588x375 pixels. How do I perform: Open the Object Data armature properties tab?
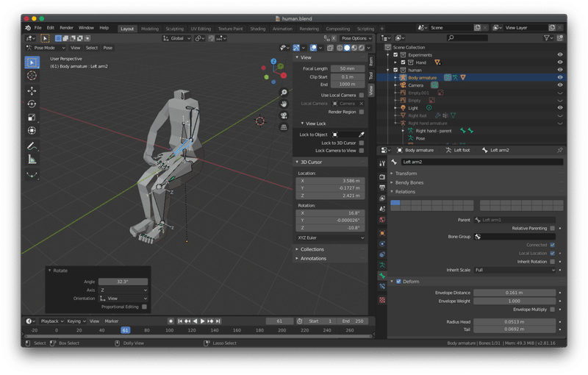[382, 265]
